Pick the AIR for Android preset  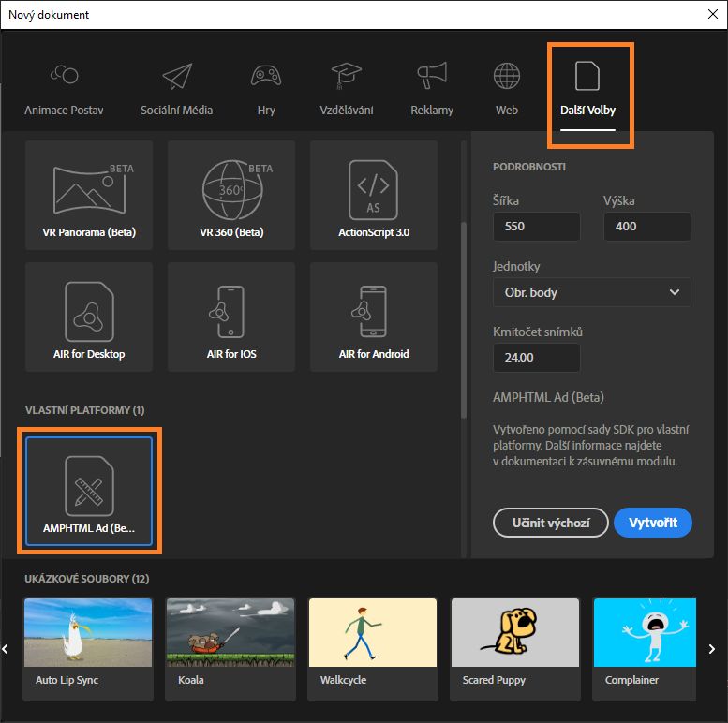tap(374, 317)
